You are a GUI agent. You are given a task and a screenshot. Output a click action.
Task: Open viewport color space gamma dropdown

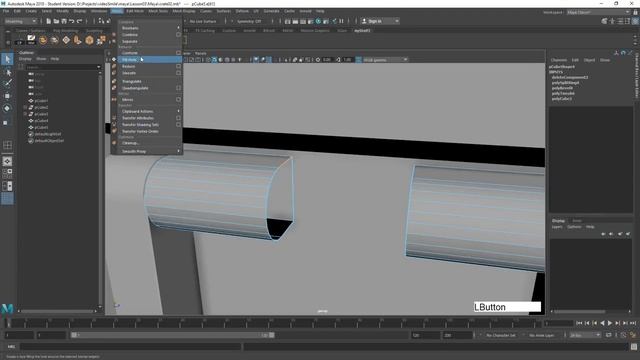point(385,60)
